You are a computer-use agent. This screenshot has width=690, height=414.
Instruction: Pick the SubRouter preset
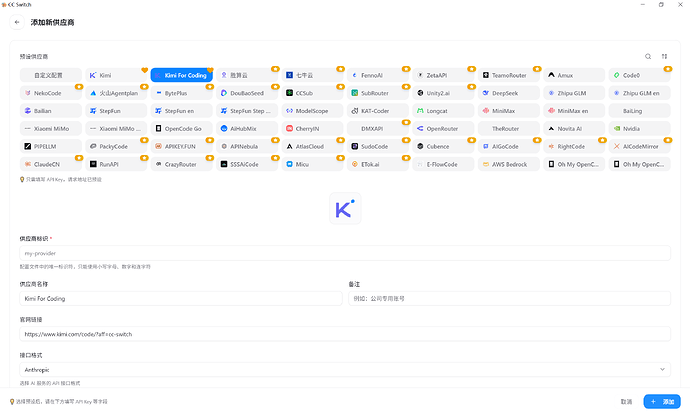click(378, 93)
